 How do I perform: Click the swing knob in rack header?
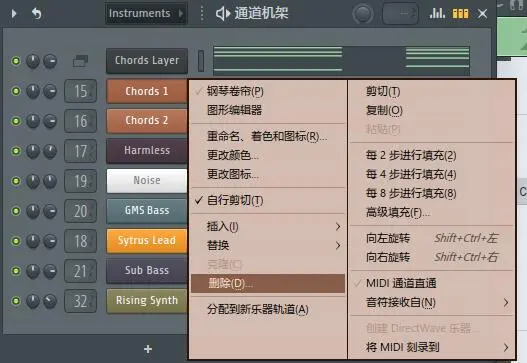click(x=363, y=14)
